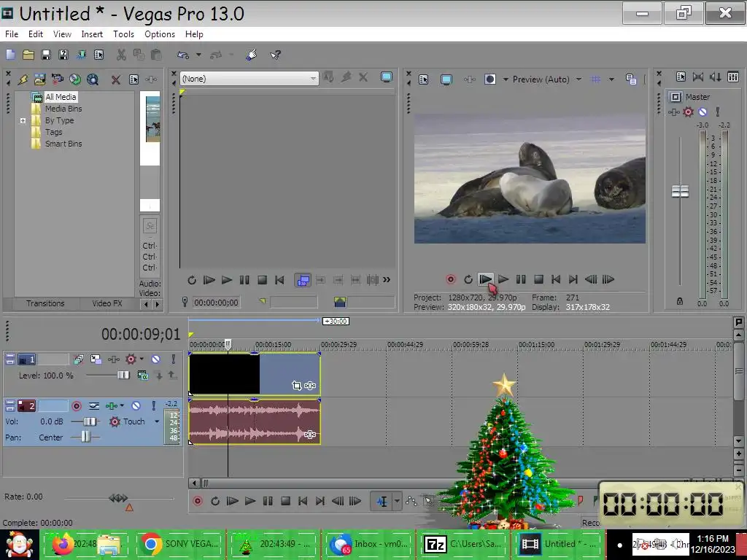
Task: Click Play From Start in preview
Action: tap(485, 279)
